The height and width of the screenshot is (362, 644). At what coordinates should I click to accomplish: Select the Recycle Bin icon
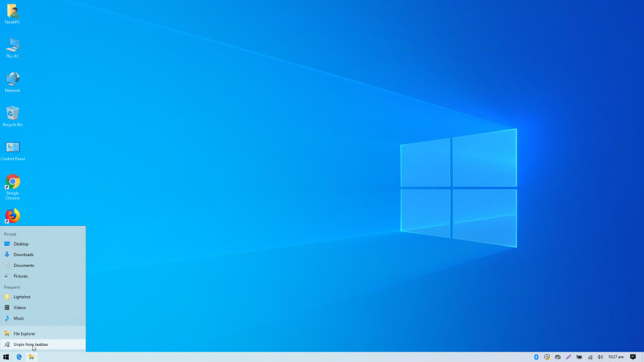click(12, 116)
